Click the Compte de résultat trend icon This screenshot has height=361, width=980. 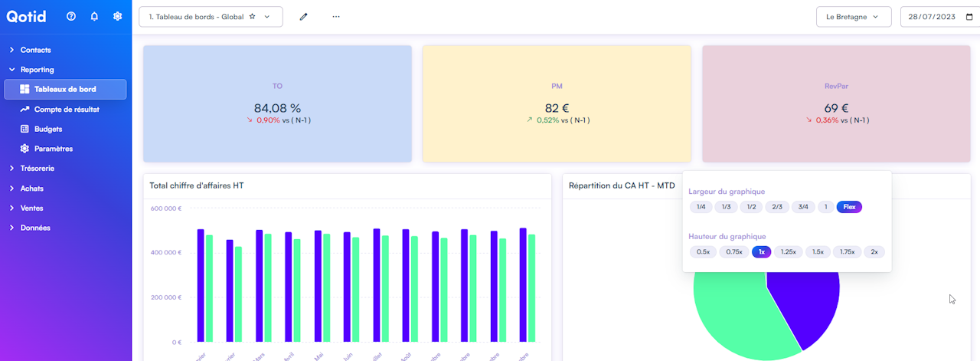point(24,110)
